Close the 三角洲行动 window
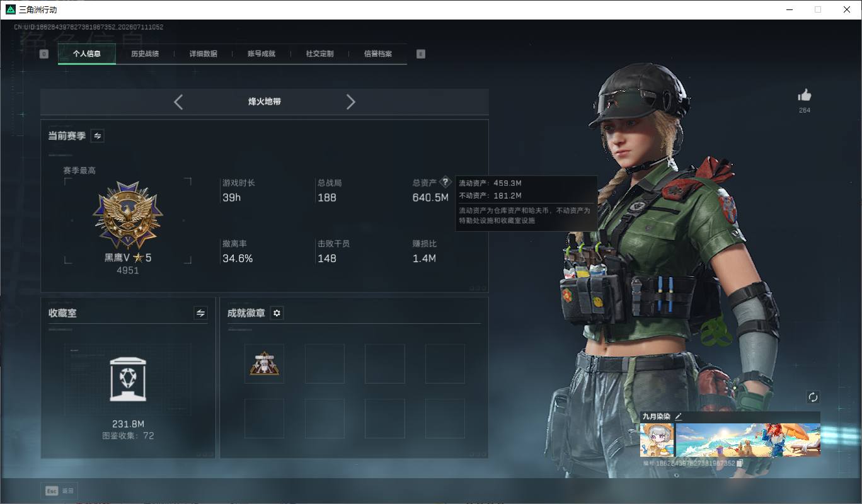The height and width of the screenshot is (504, 862). point(847,9)
